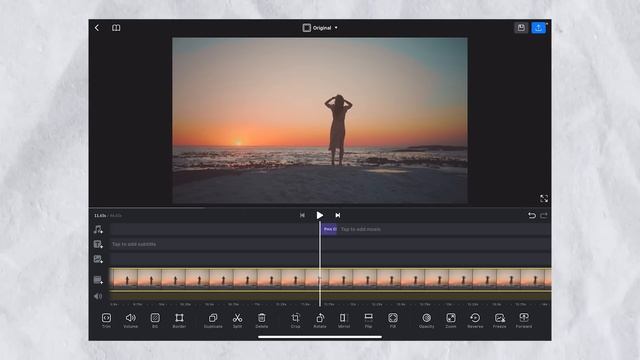Viewport: 640px width, 360px height.
Task: Open the Zoom effect tool
Action: [451, 320]
